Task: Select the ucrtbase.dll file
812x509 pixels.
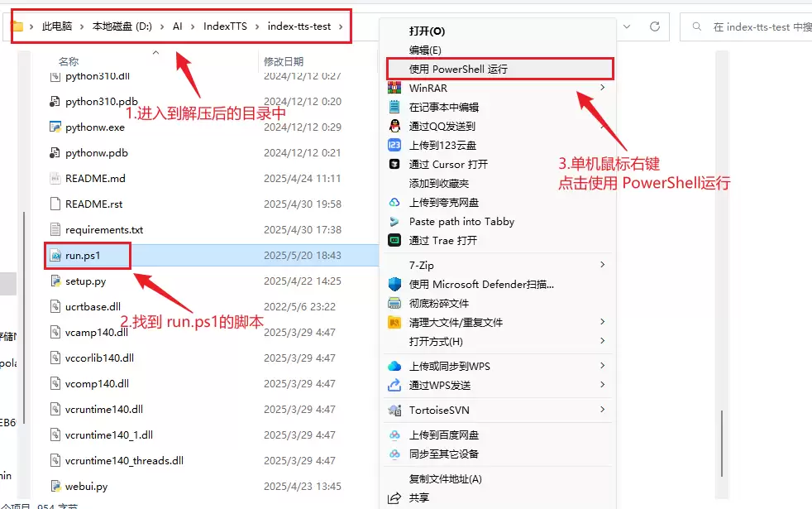Action: [93, 307]
